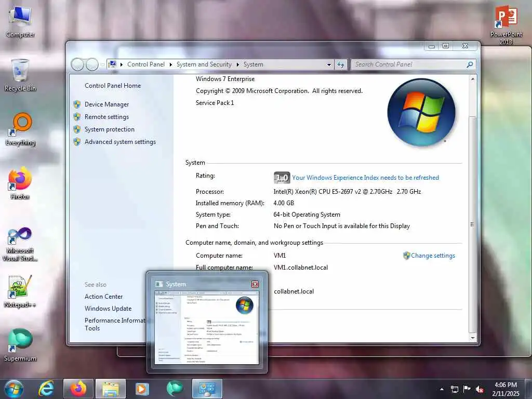
Task: Select the System window preview thumbnail
Action: (207, 328)
